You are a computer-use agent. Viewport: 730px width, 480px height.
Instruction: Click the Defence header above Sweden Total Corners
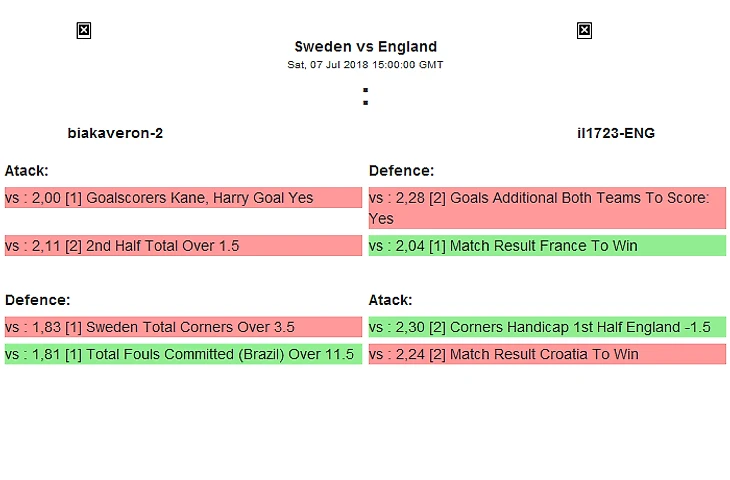click(37, 300)
